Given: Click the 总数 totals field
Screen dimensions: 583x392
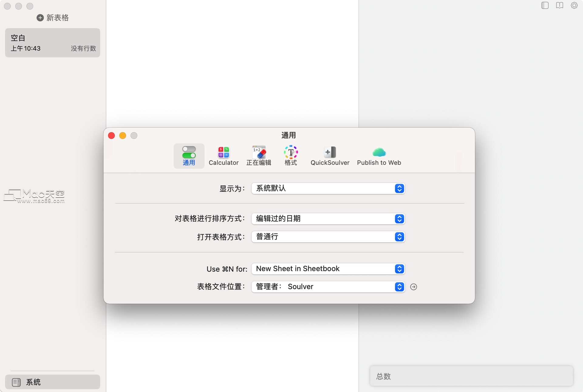Looking at the screenshot, I should coord(471,376).
